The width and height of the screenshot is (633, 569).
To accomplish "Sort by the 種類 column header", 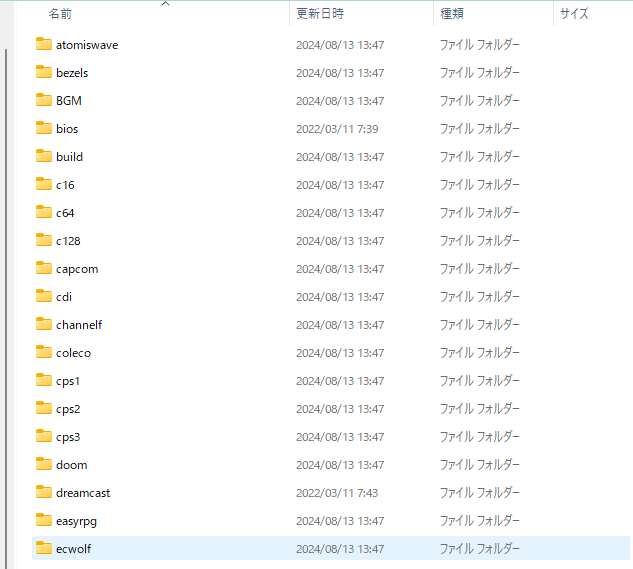I will pos(452,14).
